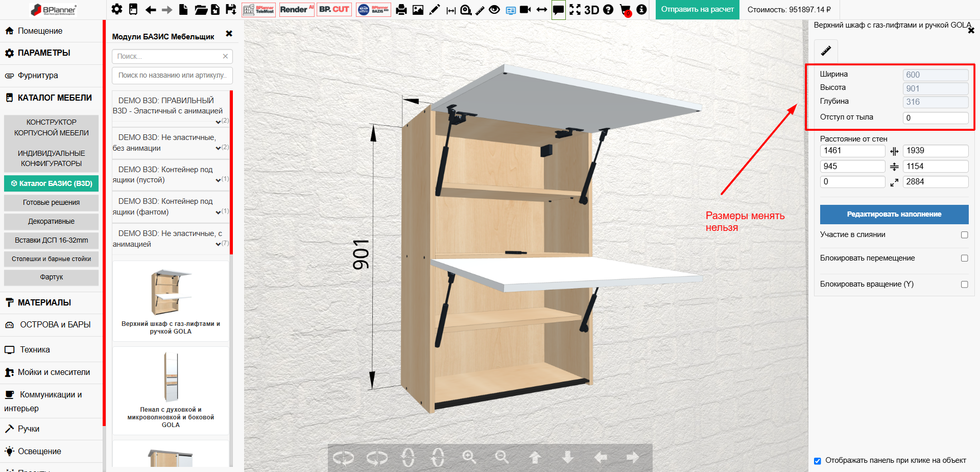Expand 'DEMO B3D: Не эластичные, без анимации'
Screen dimensions: 980x472
pyautogui.click(x=171, y=143)
